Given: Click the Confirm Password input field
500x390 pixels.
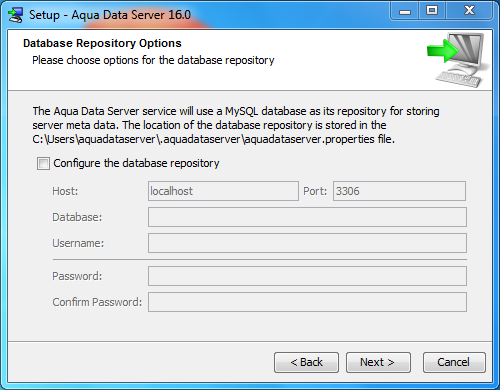Looking at the screenshot, I should 307,302.
